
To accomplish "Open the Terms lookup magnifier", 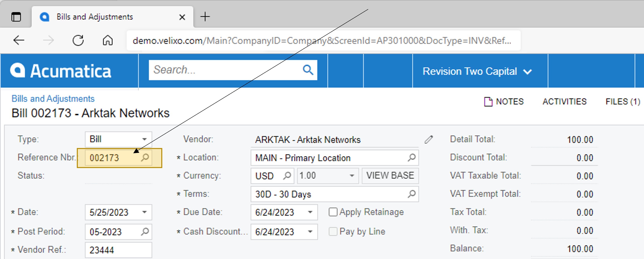I will click(412, 194).
